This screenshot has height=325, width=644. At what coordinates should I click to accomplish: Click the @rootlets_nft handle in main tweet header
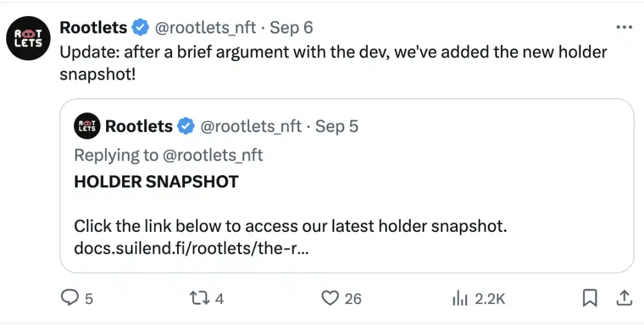206,28
